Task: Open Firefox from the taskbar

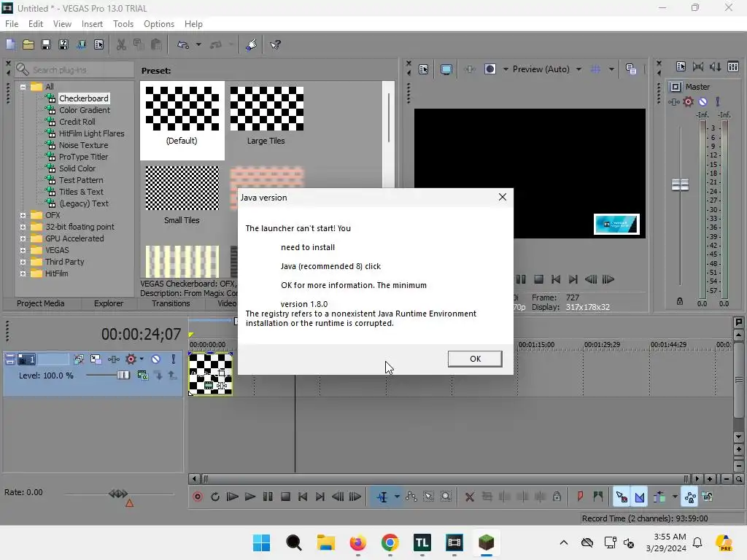Action: point(357,542)
